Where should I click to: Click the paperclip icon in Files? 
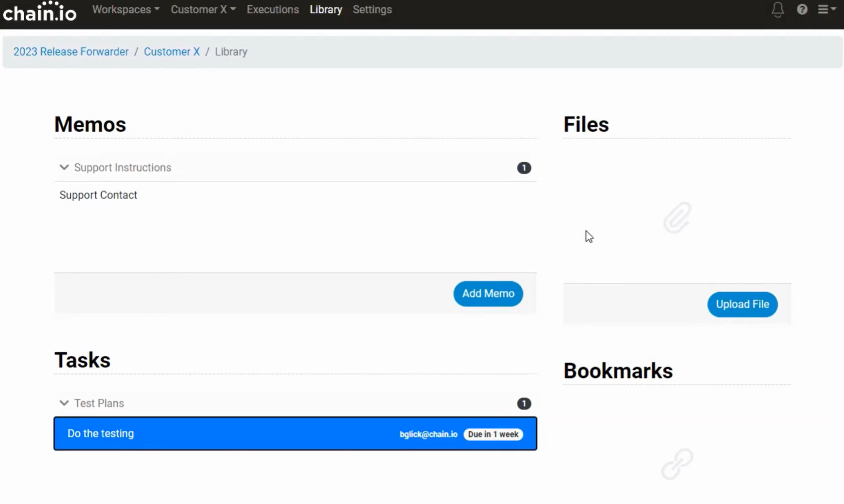tap(677, 218)
